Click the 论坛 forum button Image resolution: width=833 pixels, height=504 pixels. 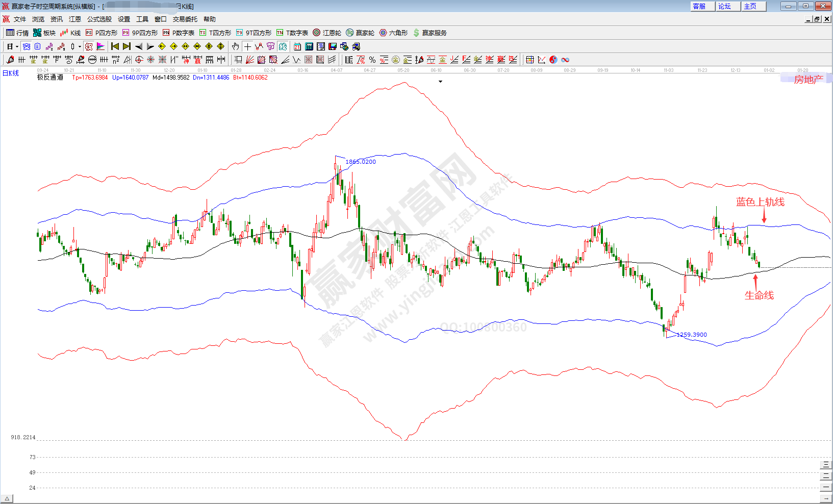click(x=725, y=6)
